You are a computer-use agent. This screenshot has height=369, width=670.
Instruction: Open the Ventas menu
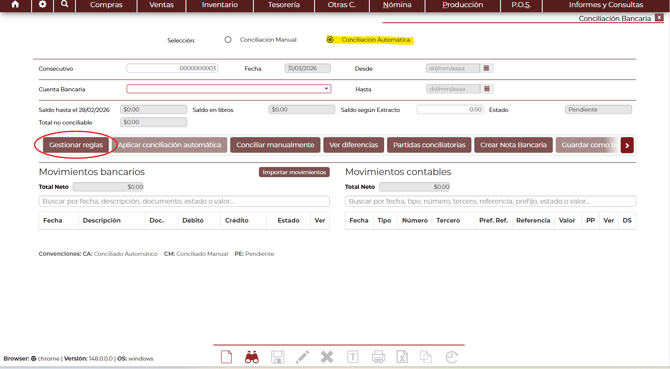pyautogui.click(x=162, y=5)
